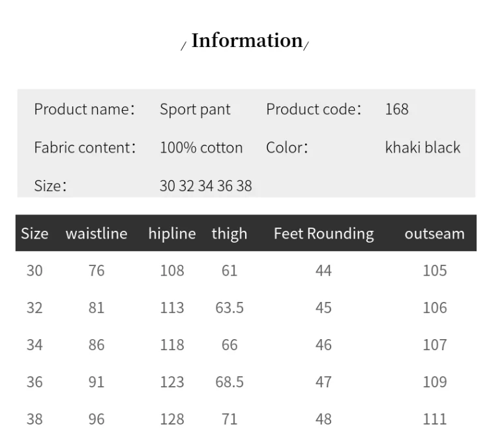Click hipline value 113 in the table

[172, 307]
